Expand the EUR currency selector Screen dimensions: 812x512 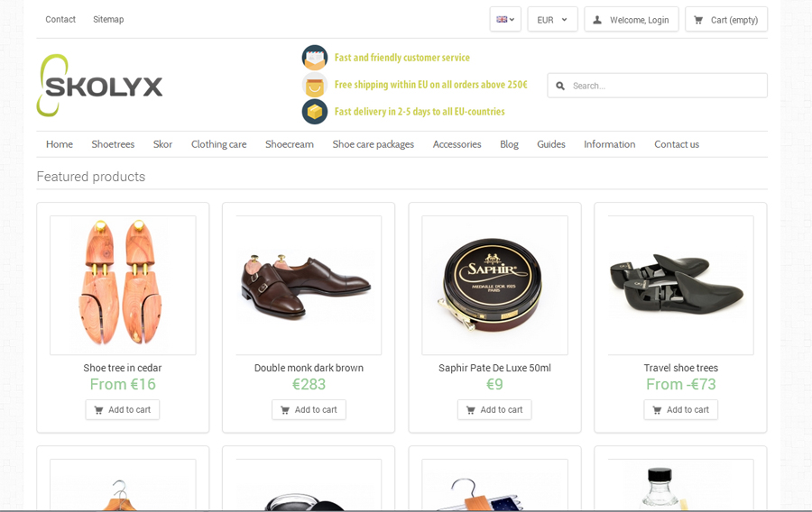click(552, 20)
